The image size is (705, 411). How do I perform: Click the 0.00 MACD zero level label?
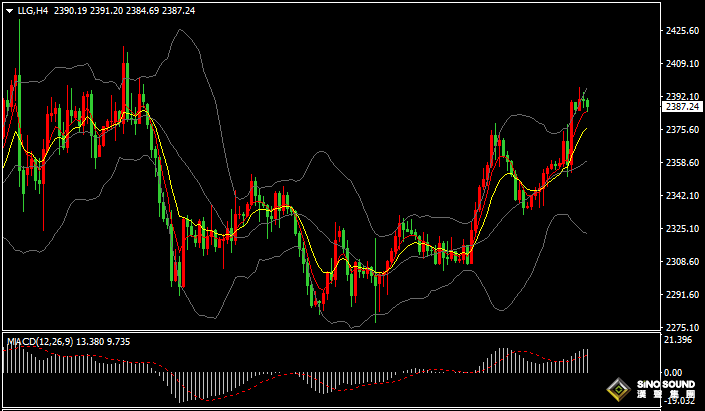tap(673, 371)
